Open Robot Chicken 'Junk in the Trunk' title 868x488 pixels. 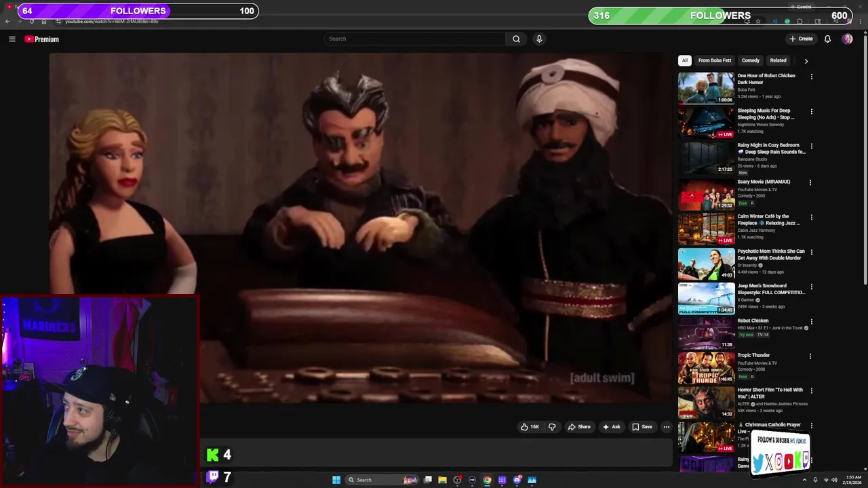[753, 321]
